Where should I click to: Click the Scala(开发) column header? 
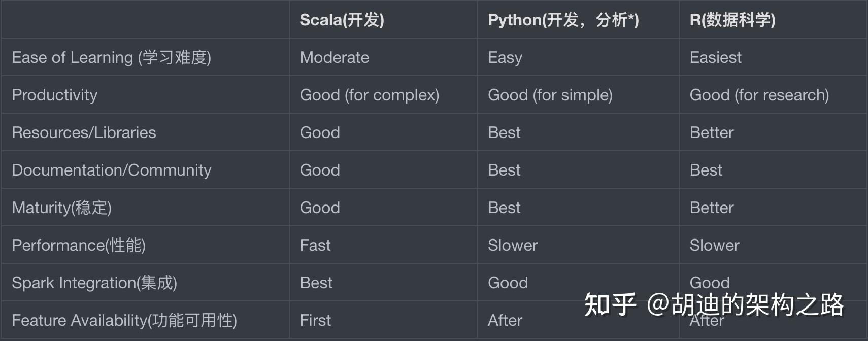pos(342,20)
